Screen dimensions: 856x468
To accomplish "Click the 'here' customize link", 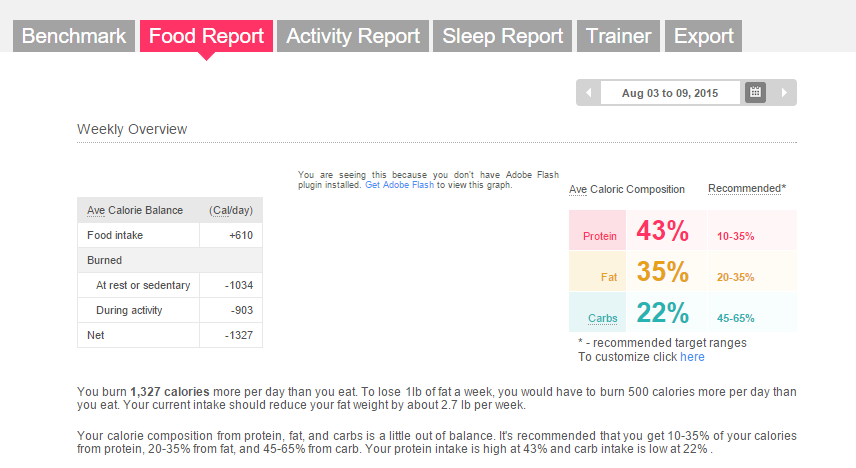I will (692, 357).
